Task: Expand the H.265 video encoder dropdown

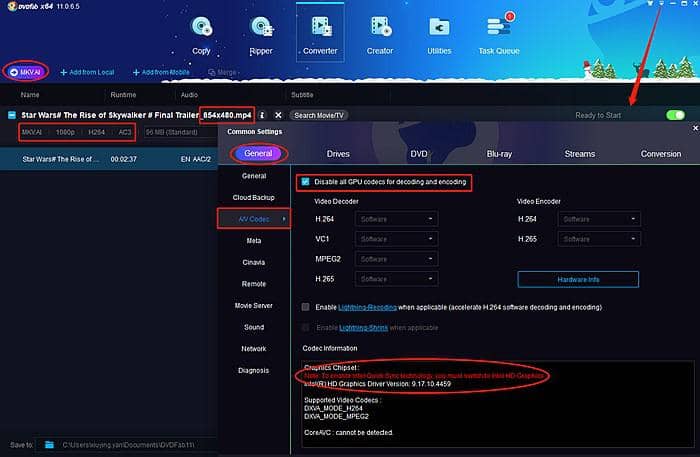Action: (601, 239)
